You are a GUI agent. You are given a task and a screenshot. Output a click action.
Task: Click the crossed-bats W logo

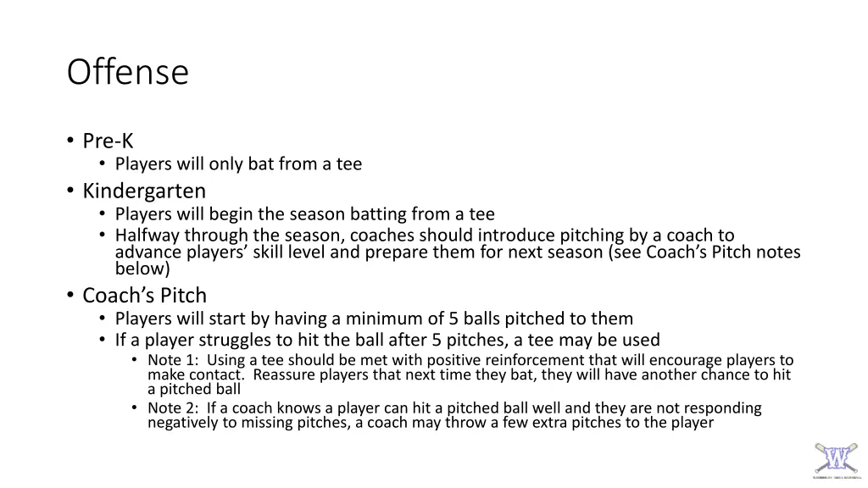click(x=836, y=459)
